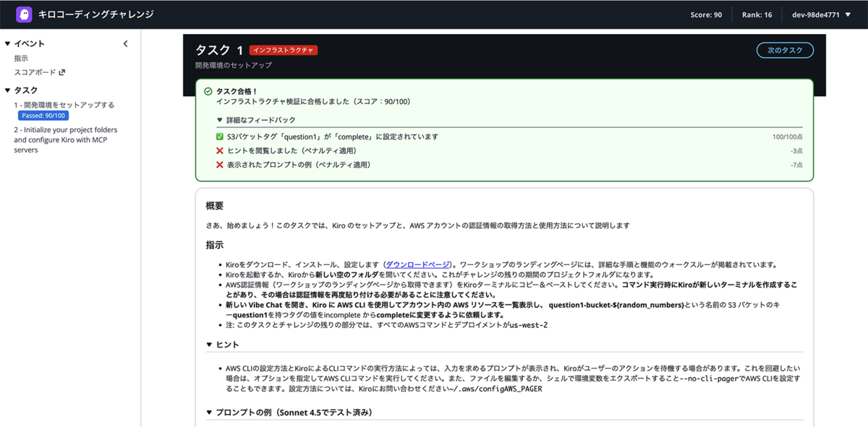The image size is (868, 427).
Task: Click the キロコーディングチャレンジ title
Action: click(96, 14)
